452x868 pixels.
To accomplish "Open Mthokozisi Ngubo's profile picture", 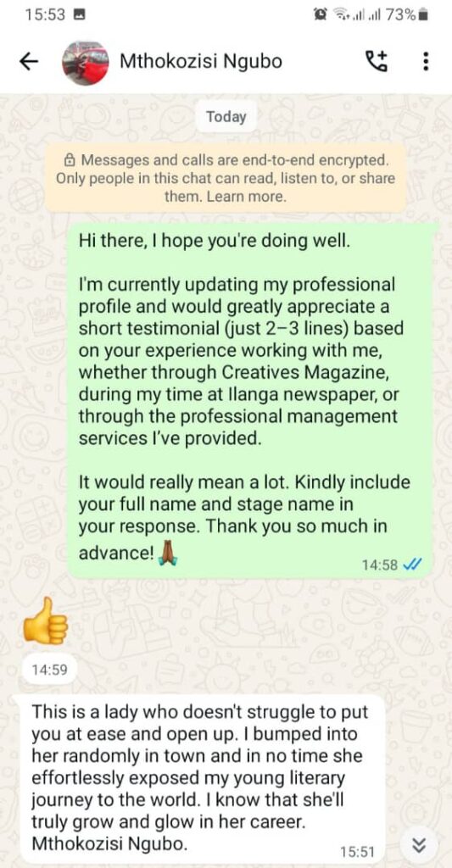I will (85, 61).
